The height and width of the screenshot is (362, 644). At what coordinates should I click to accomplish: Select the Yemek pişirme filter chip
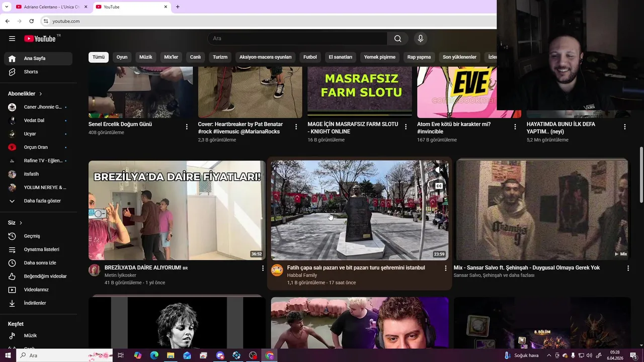coord(380,57)
